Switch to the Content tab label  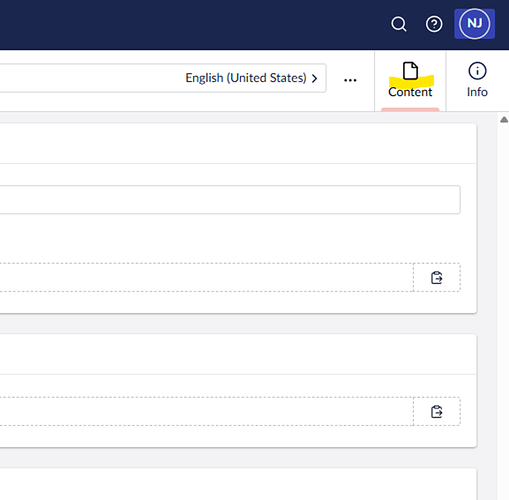[x=410, y=92]
